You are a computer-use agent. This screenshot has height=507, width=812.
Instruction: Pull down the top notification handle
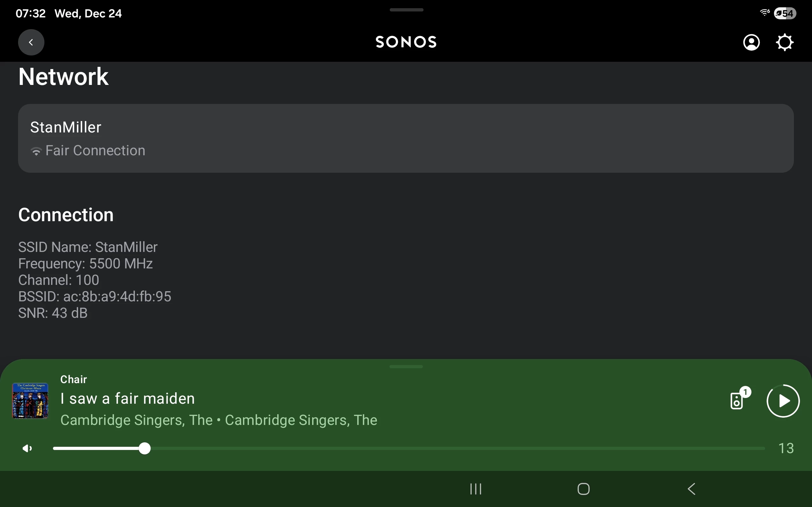(x=406, y=10)
